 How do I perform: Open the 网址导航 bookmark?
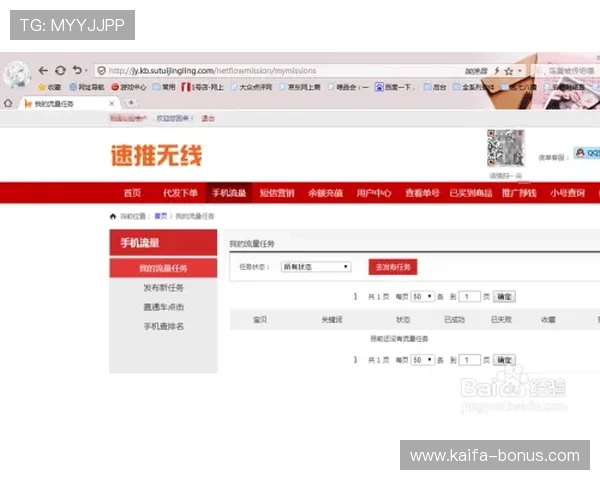(86, 87)
